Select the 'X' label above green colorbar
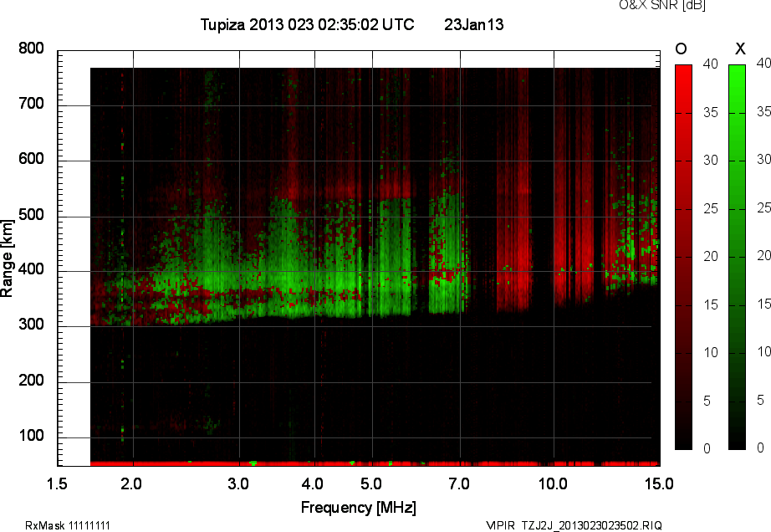 pyautogui.click(x=739, y=49)
